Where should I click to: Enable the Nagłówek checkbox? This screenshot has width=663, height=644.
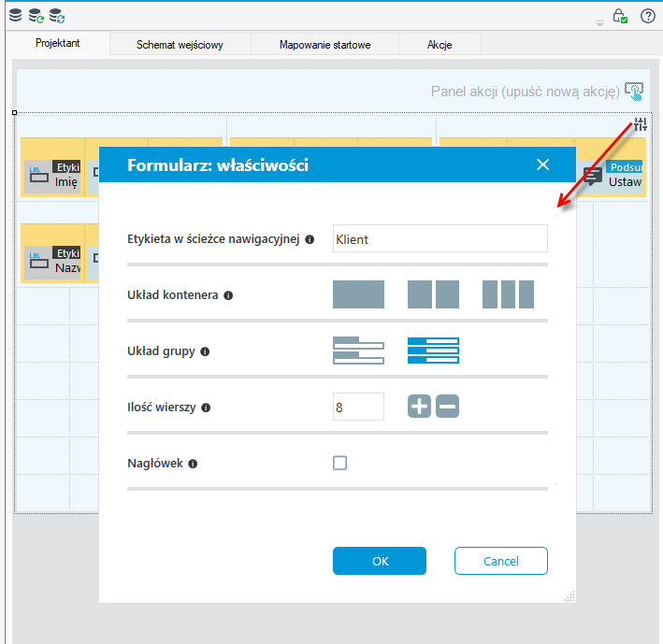(x=340, y=463)
